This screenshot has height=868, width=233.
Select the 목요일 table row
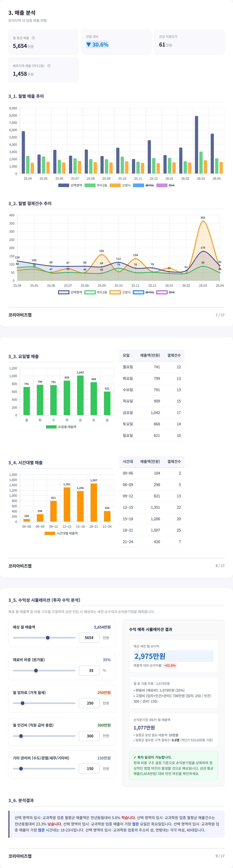(x=152, y=401)
